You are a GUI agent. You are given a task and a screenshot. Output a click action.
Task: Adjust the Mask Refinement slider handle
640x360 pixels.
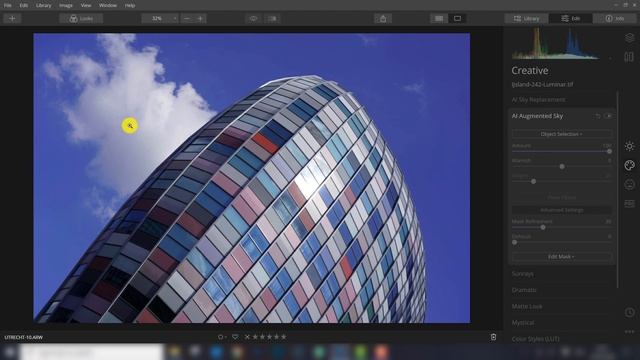[543, 227]
